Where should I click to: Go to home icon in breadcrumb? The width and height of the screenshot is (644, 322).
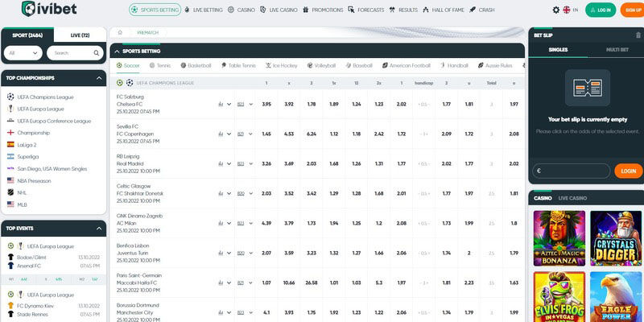(120, 32)
